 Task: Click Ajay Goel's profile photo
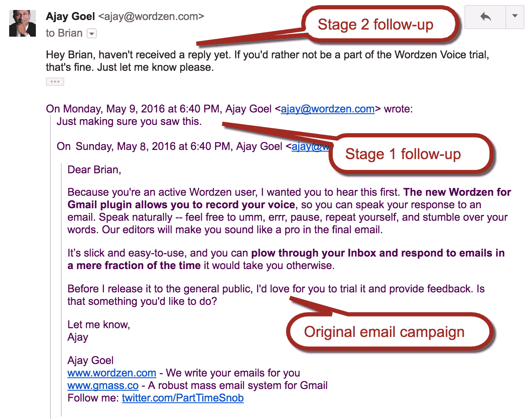[x=23, y=23]
